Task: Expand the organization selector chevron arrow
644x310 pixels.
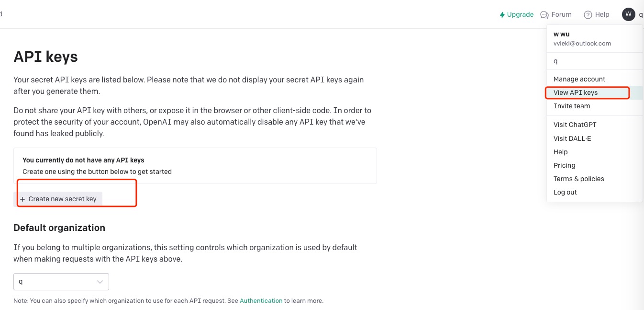Action: (x=100, y=282)
